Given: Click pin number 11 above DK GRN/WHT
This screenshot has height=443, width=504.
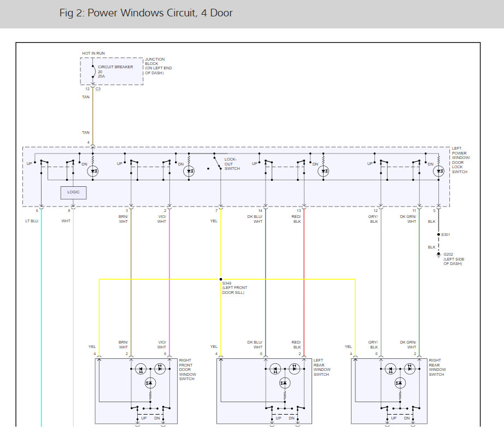Looking at the screenshot, I should (x=414, y=211).
